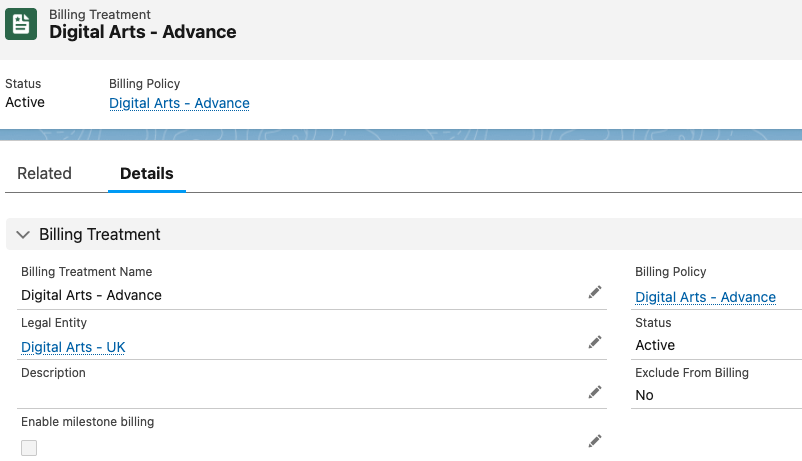The image size is (802, 461).
Task: Click the Billing Treatment Name field value
Action: (91, 295)
